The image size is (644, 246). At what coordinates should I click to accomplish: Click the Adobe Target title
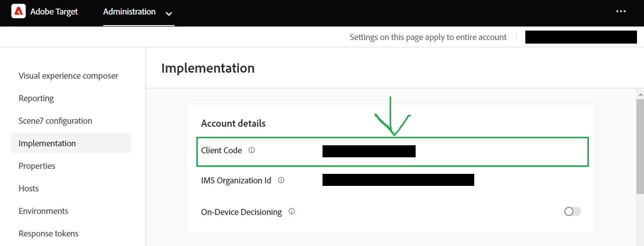pyautogui.click(x=54, y=12)
